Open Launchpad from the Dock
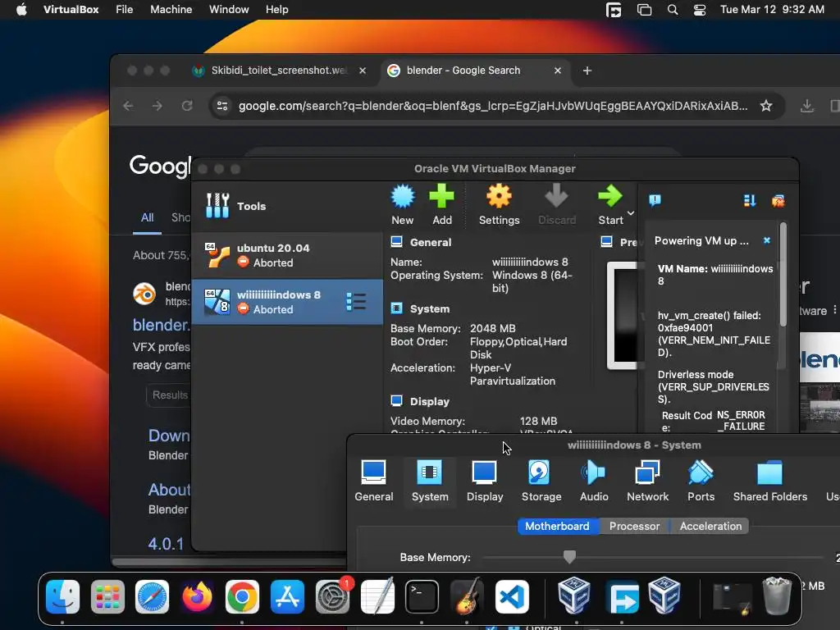Image resolution: width=840 pixels, height=630 pixels. [x=107, y=596]
